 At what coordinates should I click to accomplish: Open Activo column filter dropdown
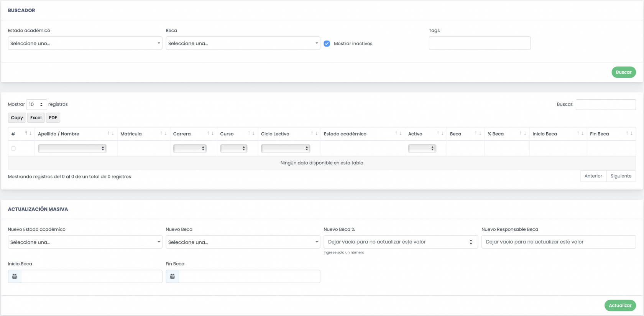pos(422,148)
